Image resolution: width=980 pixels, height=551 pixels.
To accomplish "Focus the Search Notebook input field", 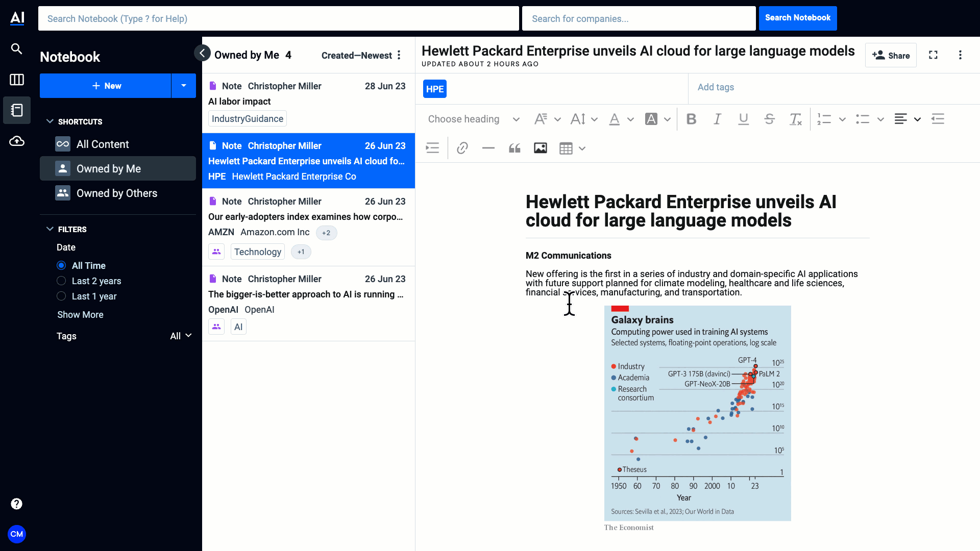I will 279,18.
